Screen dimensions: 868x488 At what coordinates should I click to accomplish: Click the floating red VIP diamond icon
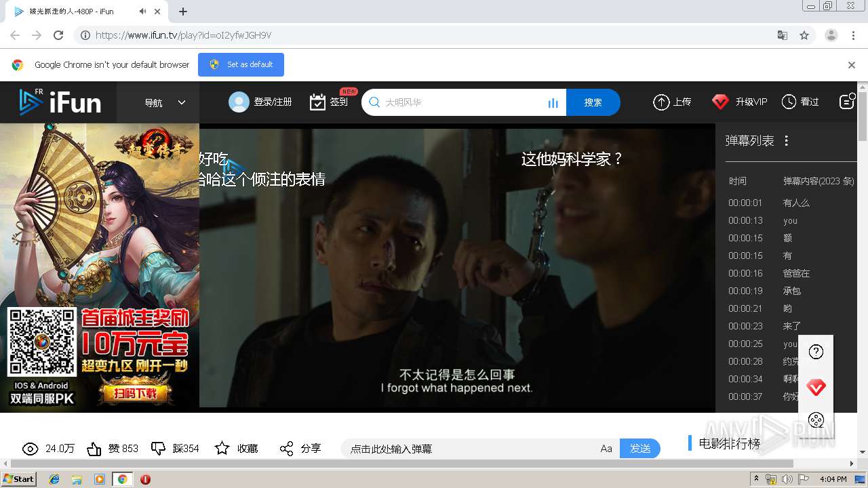coord(816,388)
